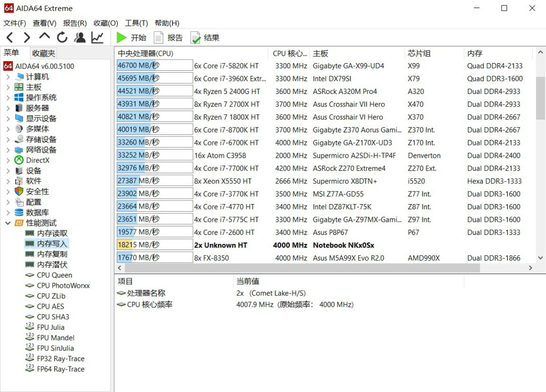Click the up-level arrow toolbar icon
Image resolution: width=546 pixels, height=392 pixels.
[44, 36]
